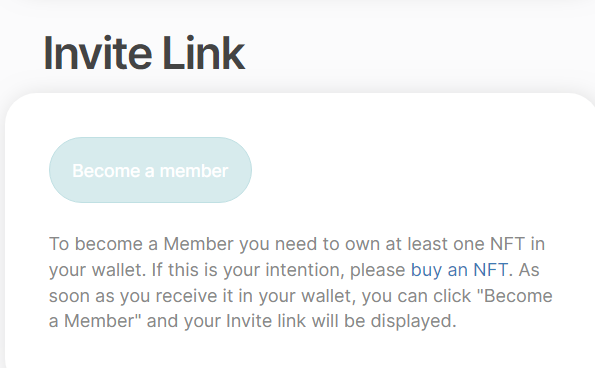
Task: Open the buy an NFT link
Action: click(x=460, y=270)
